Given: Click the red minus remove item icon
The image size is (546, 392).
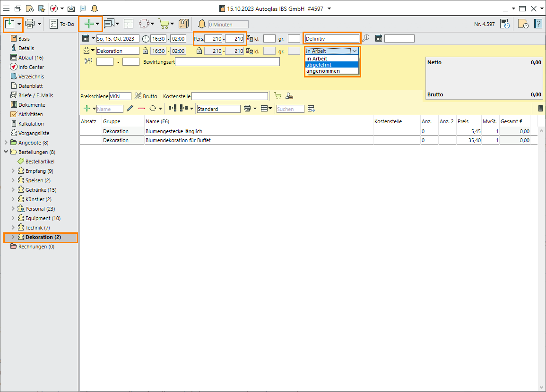Looking at the screenshot, I should (141, 109).
